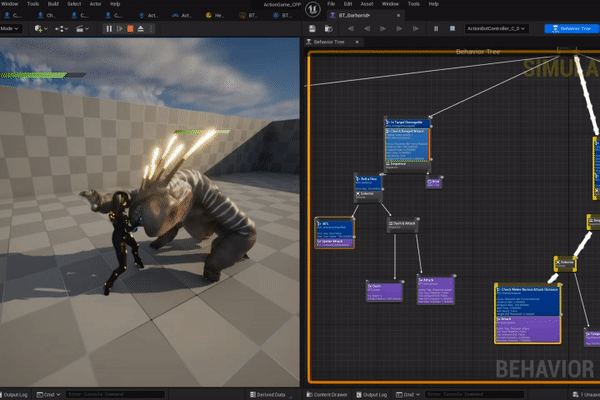
Task: Open the Cinematics clapperboard dropdown
Action: 82,29
